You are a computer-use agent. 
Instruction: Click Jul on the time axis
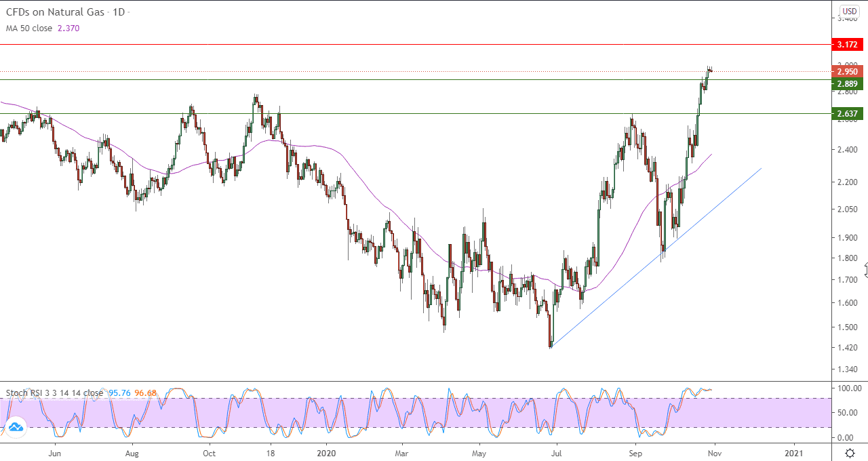(556, 452)
